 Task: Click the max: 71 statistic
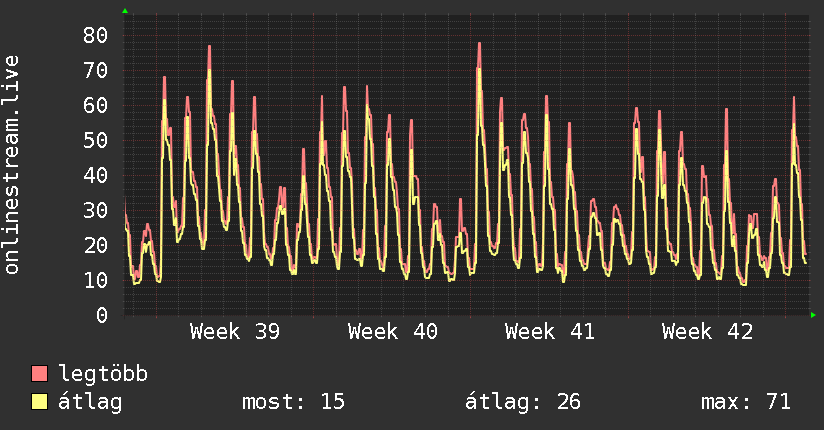746,402
